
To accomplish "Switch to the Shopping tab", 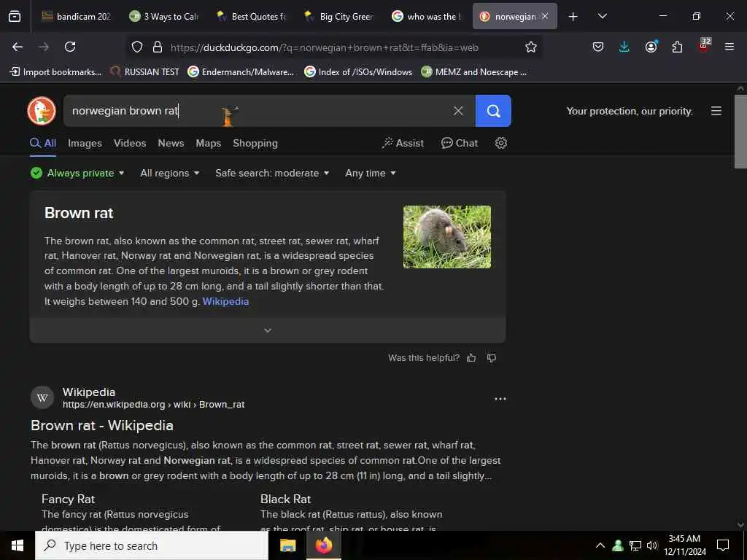I will coord(255,143).
